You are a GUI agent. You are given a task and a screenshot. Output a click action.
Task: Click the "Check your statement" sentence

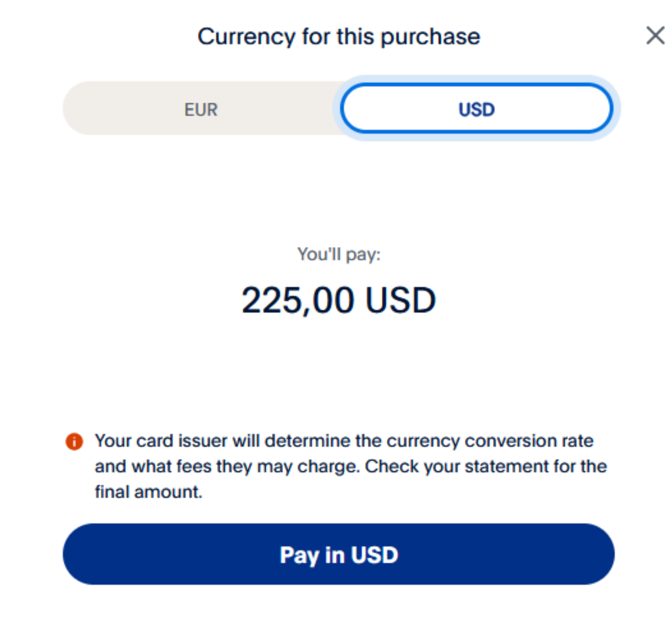click(x=485, y=466)
